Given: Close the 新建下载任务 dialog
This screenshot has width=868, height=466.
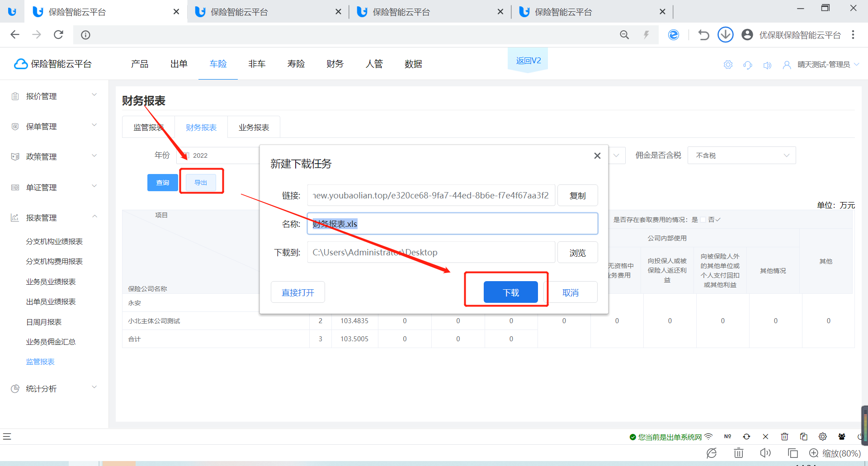Looking at the screenshot, I should pyautogui.click(x=597, y=155).
